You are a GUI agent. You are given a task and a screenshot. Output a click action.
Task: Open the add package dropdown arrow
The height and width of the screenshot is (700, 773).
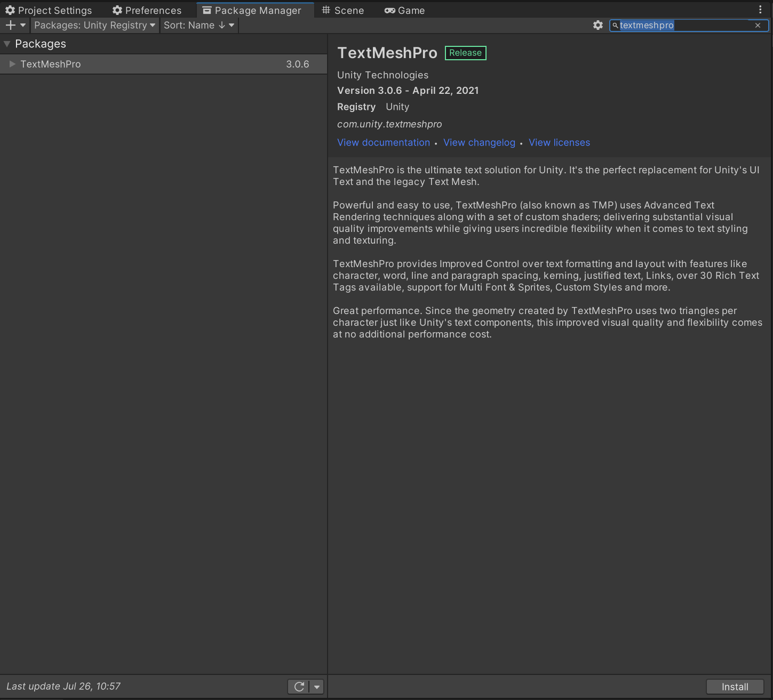click(x=23, y=25)
